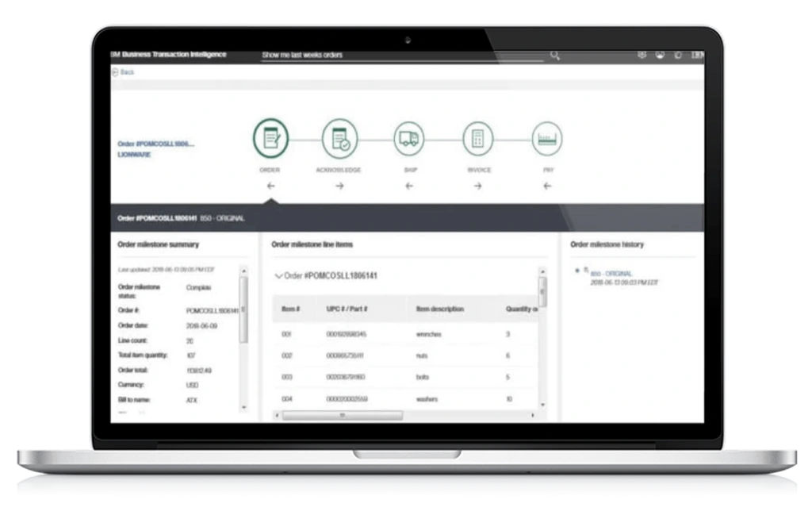Click the 'nuts' item description cell
The height and width of the screenshot is (511, 812).
tap(422, 355)
